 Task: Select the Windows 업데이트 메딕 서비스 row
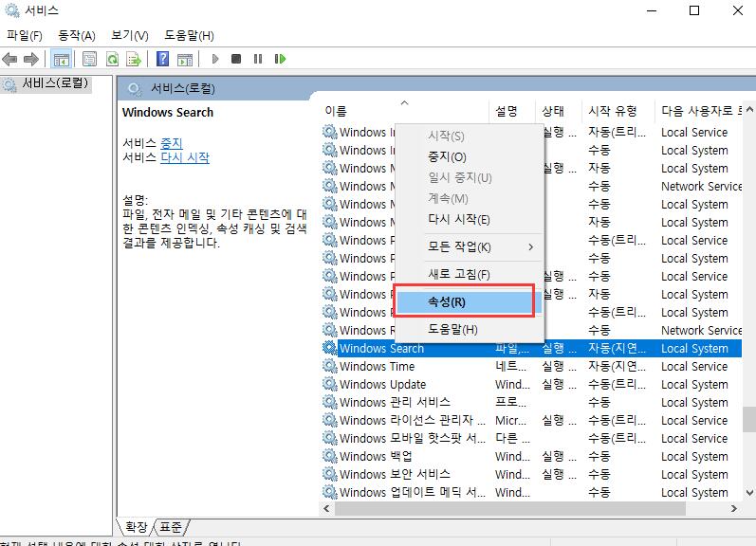532,492
